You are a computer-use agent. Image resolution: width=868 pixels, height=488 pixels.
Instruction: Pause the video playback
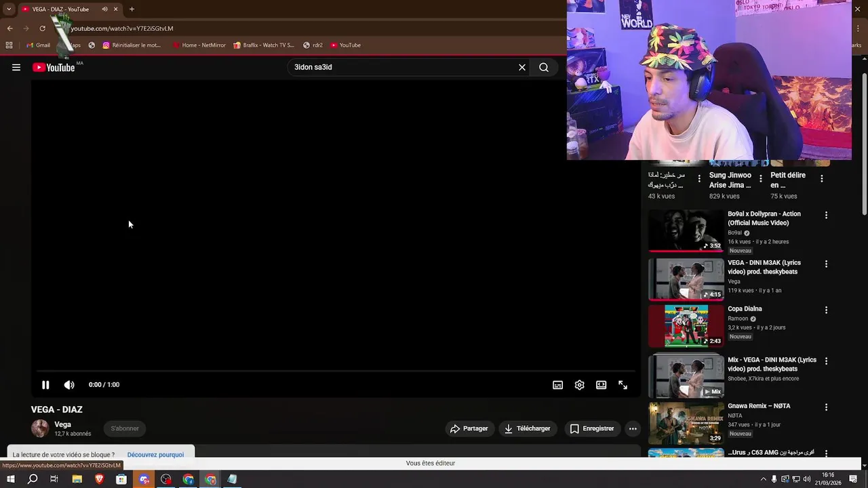(45, 385)
